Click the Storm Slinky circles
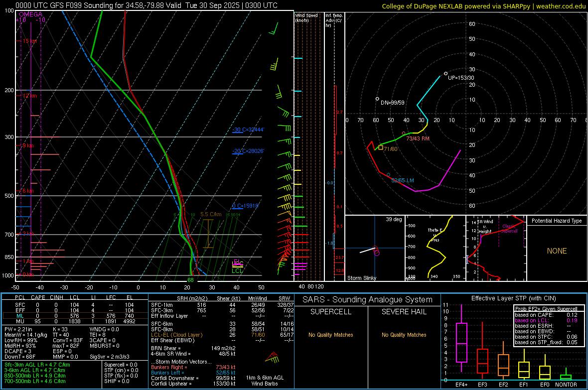 [376, 251]
